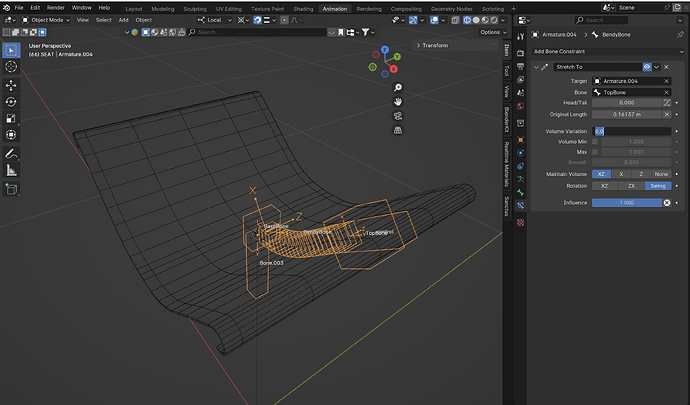Open Physics properties tab icon

[x=521, y=153]
